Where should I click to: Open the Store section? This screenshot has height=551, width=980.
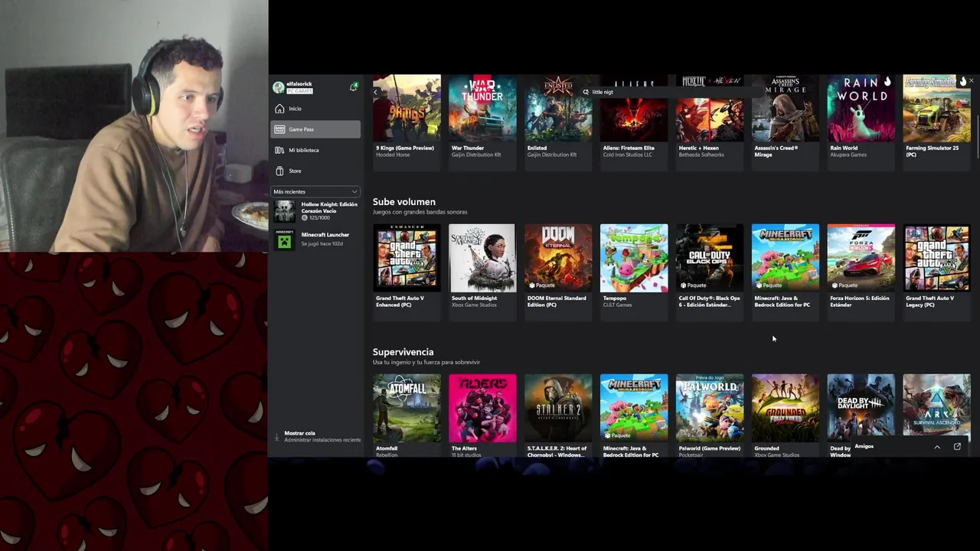[x=315, y=171]
